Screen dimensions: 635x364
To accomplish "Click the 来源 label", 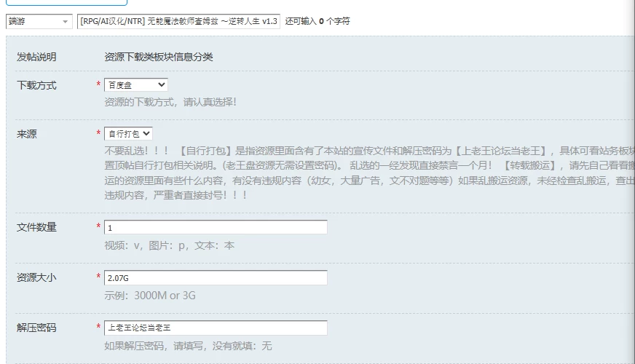I will 27,134.
